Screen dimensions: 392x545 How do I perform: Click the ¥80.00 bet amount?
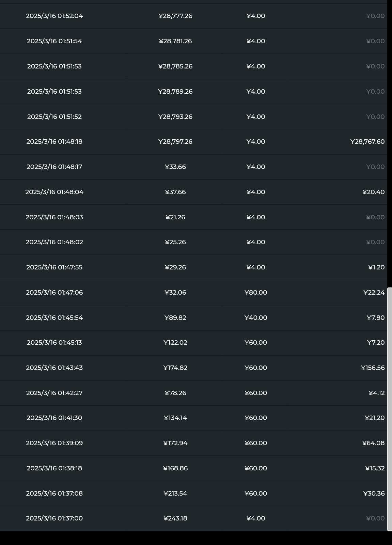[255, 293]
